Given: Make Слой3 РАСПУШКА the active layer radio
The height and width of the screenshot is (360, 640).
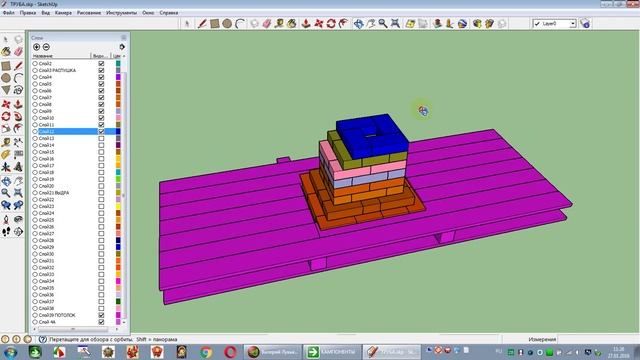Looking at the screenshot, I should point(35,70).
